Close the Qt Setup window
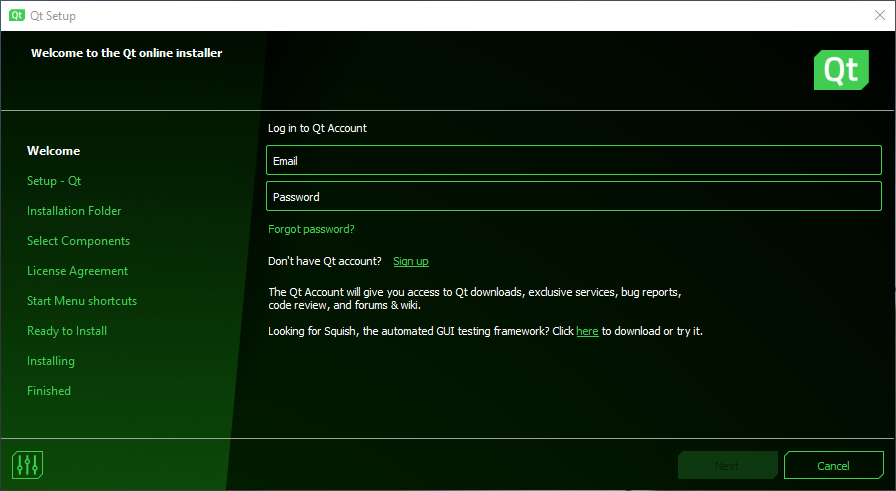This screenshot has height=491, width=896. (880, 15)
